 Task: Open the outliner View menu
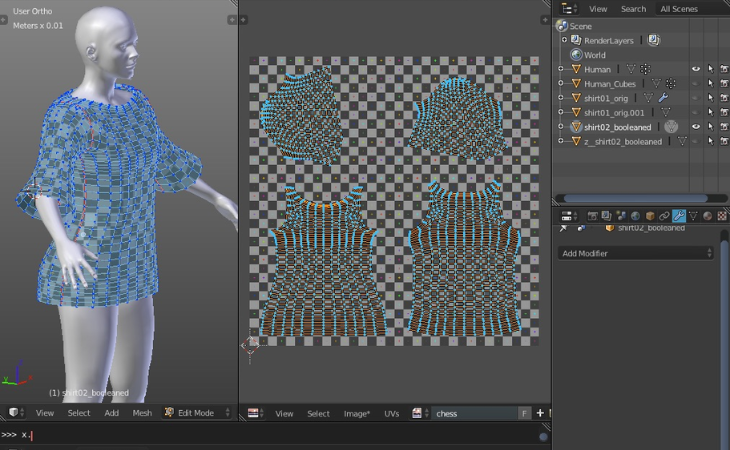pos(598,8)
